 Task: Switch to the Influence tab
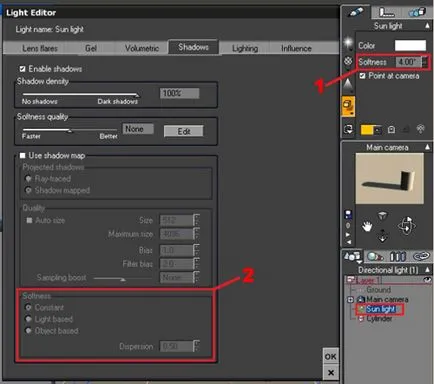(296, 49)
